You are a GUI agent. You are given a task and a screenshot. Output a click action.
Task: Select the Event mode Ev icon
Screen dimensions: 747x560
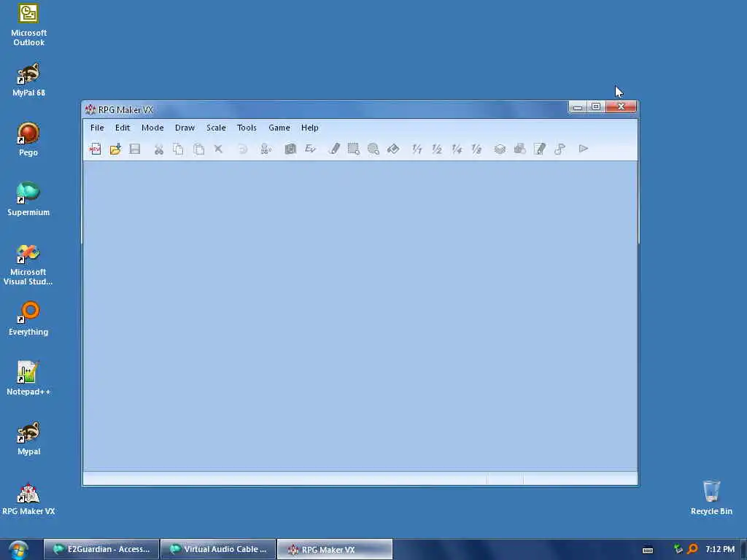tap(310, 149)
